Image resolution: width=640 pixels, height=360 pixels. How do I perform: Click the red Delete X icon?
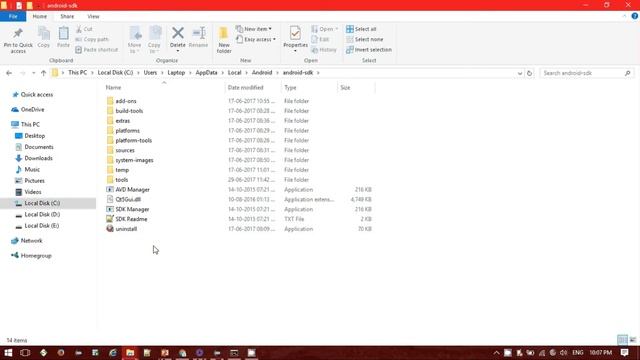click(x=178, y=33)
